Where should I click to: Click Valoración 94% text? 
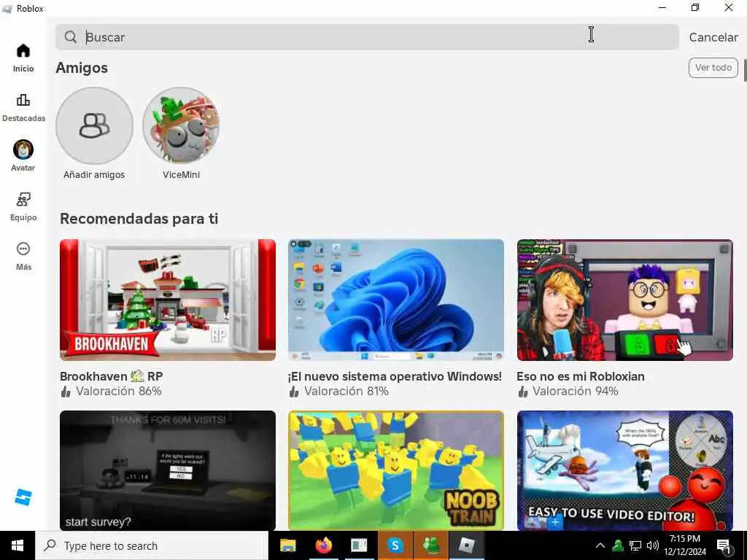576,392
